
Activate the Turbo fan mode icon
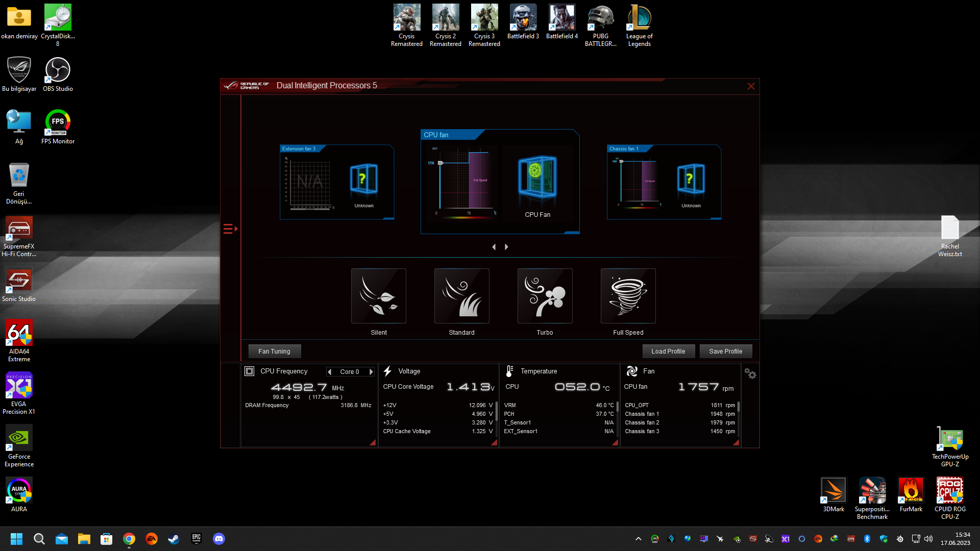545,296
